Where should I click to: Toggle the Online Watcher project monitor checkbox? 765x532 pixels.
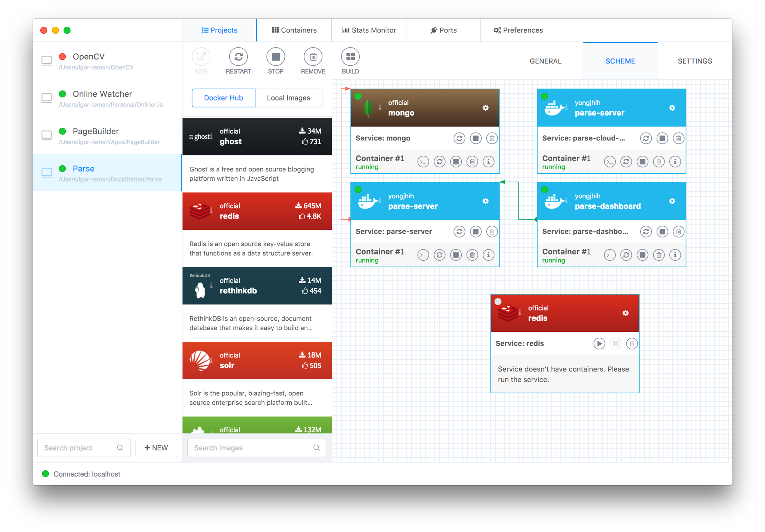[47, 98]
